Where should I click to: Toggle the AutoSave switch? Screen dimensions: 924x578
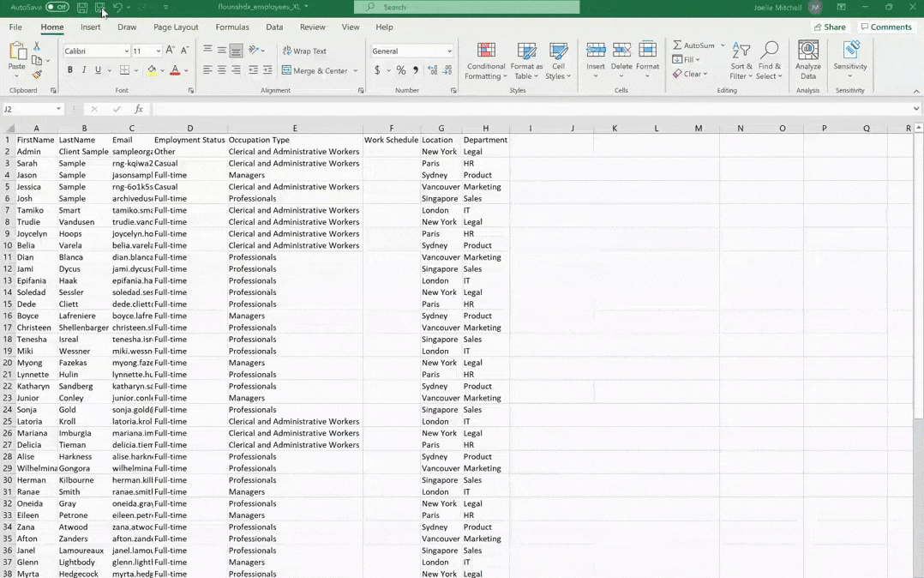pos(57,7)
